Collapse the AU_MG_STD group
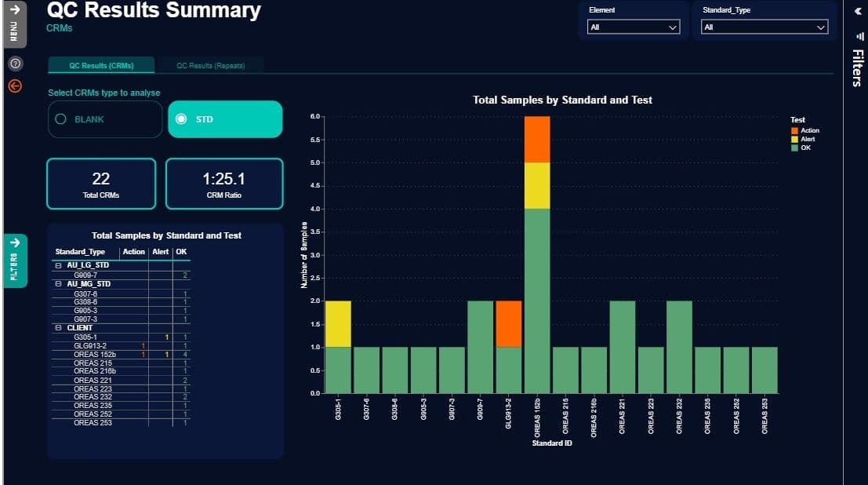The height and width of the screenshot is (485, 868). (58, 284)
